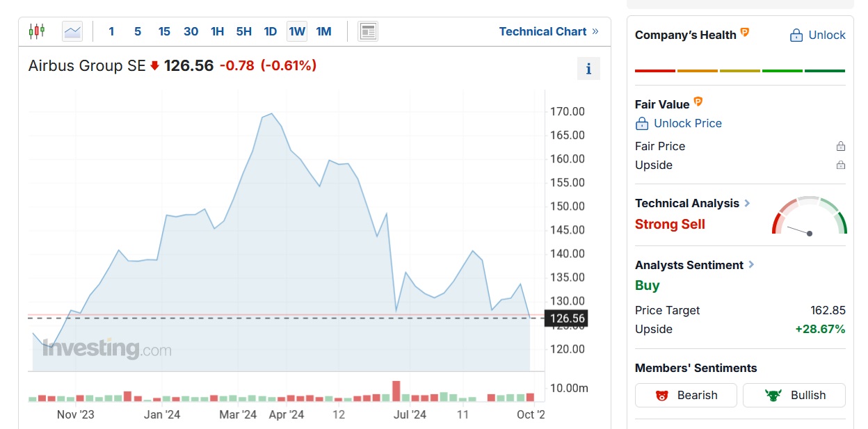Click the current price 126.56 in header

click(188, 65)
